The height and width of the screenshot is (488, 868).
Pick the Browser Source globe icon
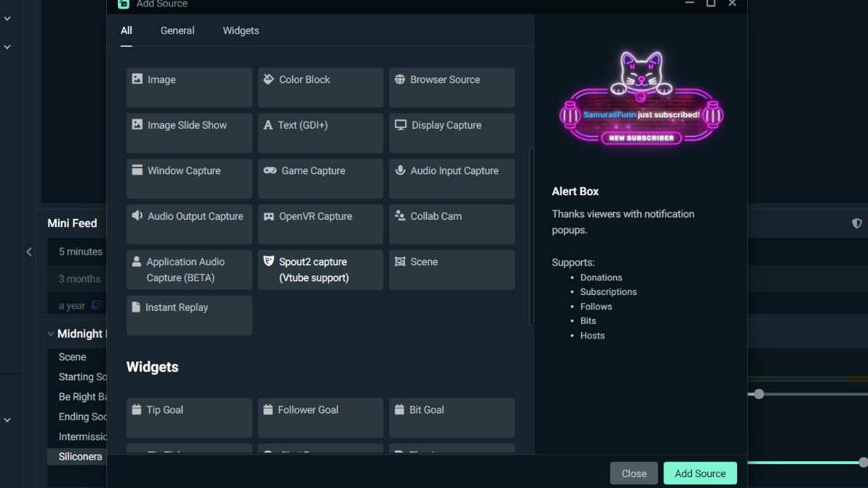400,80
